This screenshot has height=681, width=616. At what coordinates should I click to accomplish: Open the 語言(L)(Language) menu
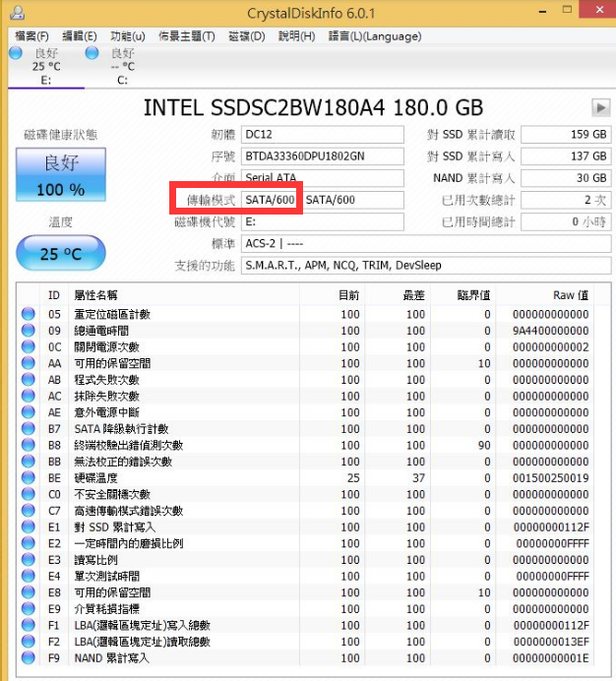tap(375, 36)
